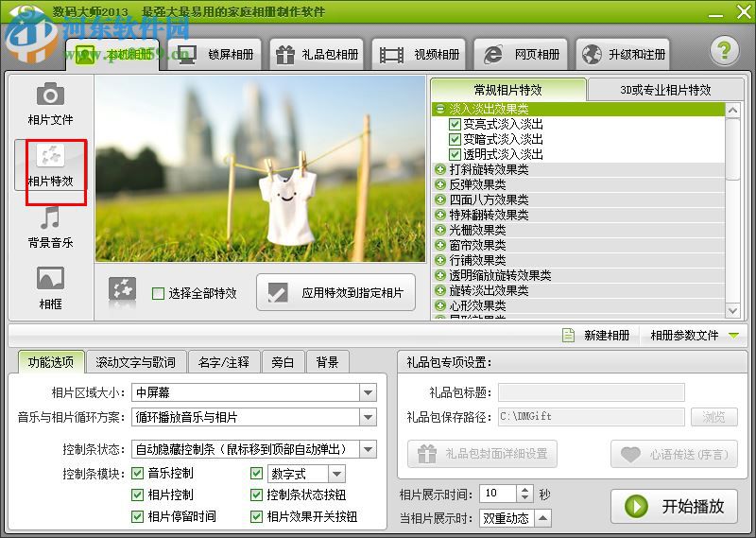Increase 相片展示时间 with the up arrow
The image size is (756, 538).
pyautogui.click(x=525, y=489)
